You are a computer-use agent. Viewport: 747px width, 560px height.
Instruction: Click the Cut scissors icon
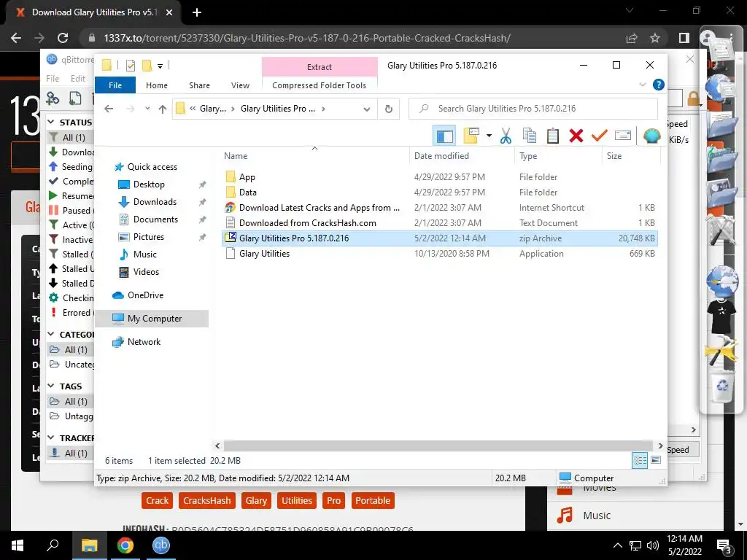pyautogui.click(x=506, y=136)
